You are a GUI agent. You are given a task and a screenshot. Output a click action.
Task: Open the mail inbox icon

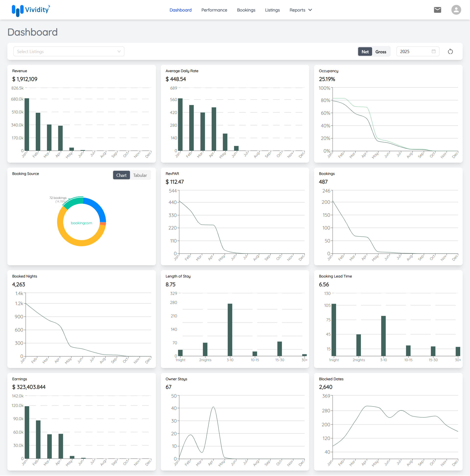[x=437, y=10]
